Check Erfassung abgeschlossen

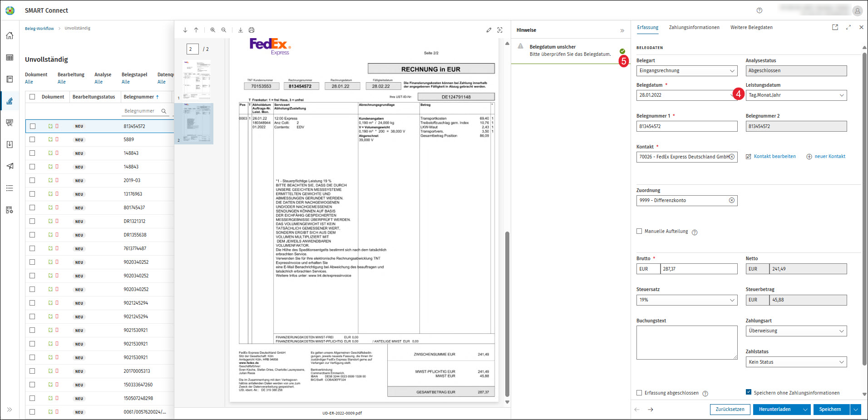(639, 393)
